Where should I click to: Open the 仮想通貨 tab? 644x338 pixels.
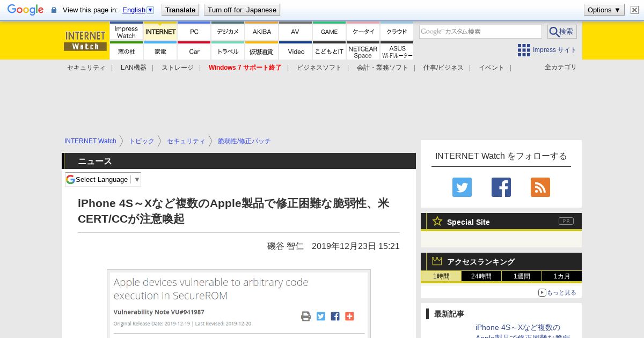[x=262, y=51]
